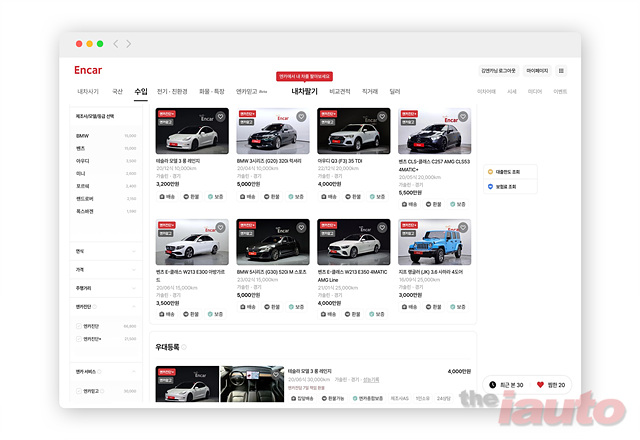Viewport: 640px width, 440px height.
Task: Favorite the Benz CLS AMG CLS53 heart
Action: (463, 117)
